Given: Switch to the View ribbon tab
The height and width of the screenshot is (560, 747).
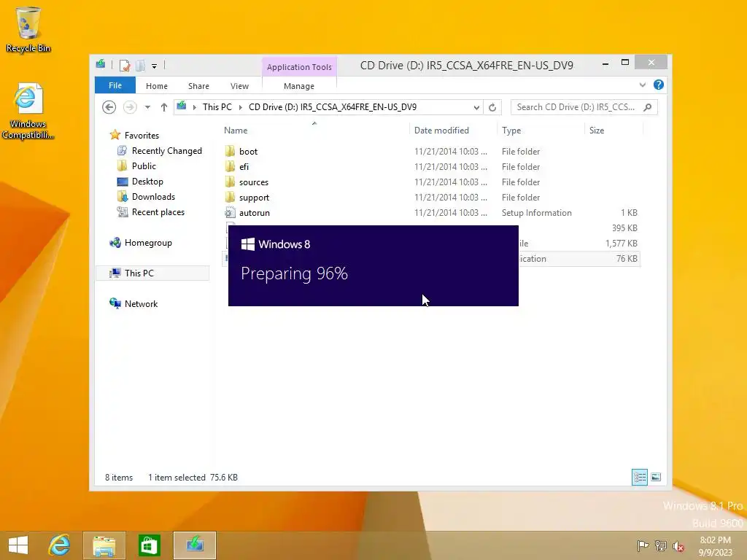Looking at the screenshot, I should click(x=239, y=86).
